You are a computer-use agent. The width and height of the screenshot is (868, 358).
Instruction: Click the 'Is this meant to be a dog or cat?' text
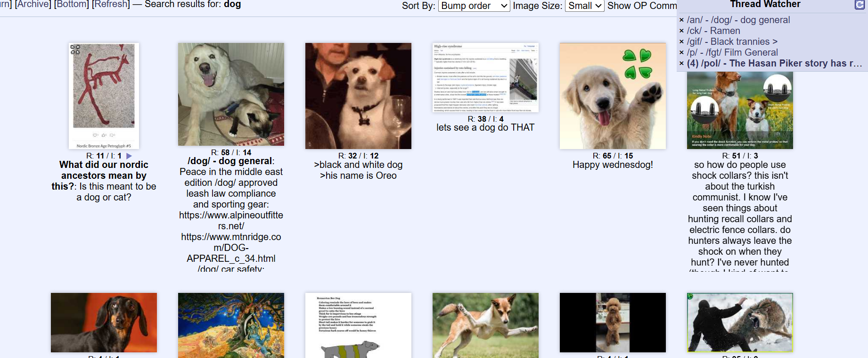click(116, 191)
